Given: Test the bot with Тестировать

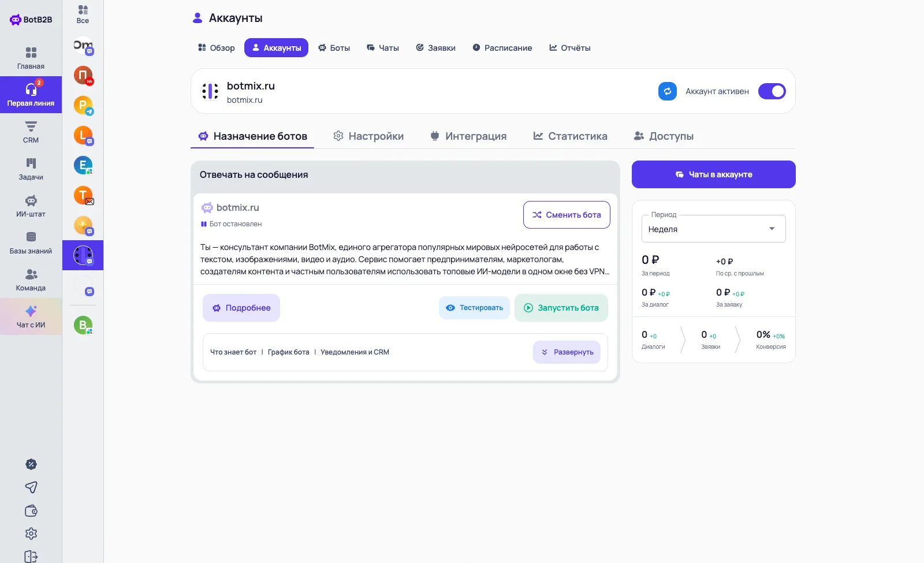Looking at the screenshot, I should click(474, 308).
